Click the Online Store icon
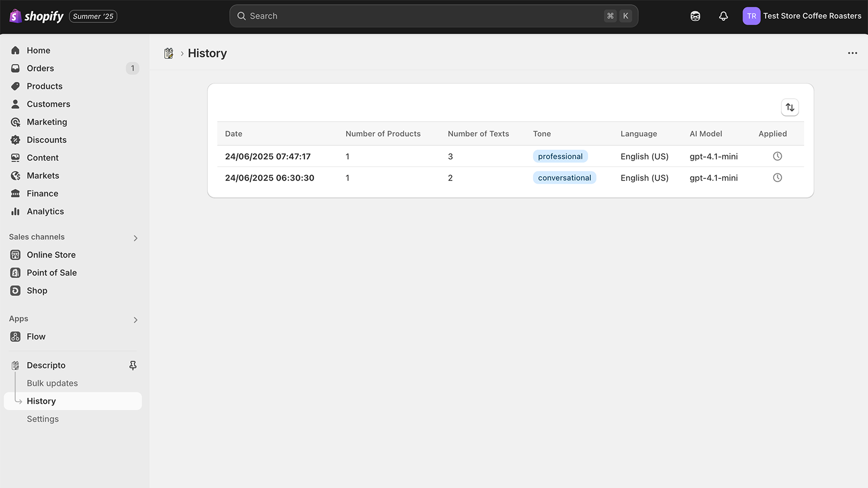Image resolution: width=868 pixels, height=488 pixels. [15, 255]
